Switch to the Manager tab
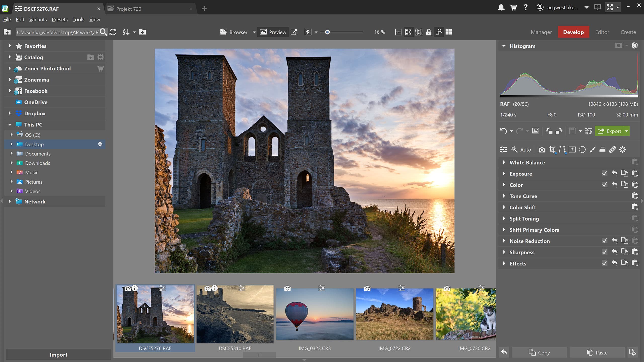This screenshot has height=362, width=644. click(541, 32)
